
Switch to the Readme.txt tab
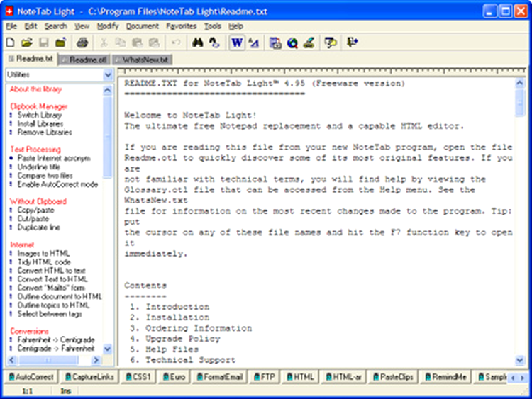[31, 59]
